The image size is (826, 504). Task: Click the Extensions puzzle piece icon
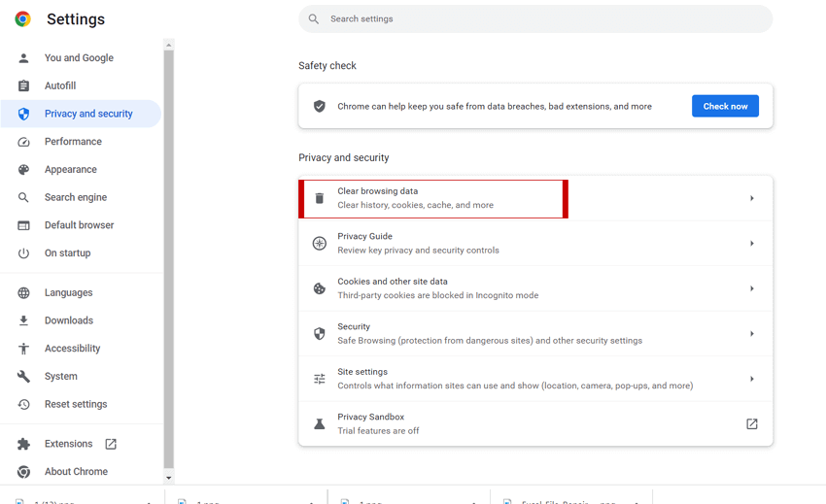(23, 444)
